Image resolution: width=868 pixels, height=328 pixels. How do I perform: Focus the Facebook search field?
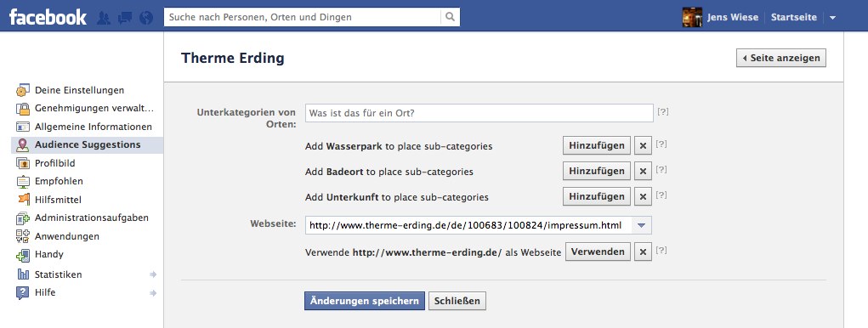(x=303, y=17)
